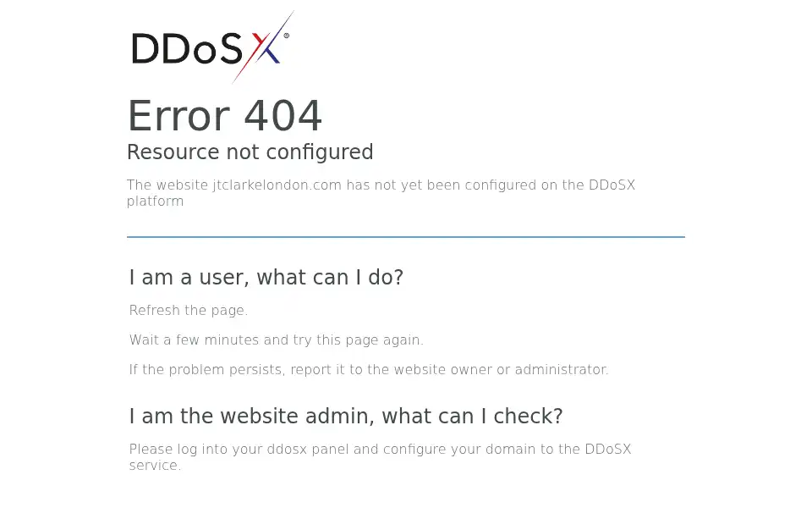Image resolution: width=812 pixels, height=508 pixels.
Task: Click the word 'service.' at the bottom
Action: [156, 466]
